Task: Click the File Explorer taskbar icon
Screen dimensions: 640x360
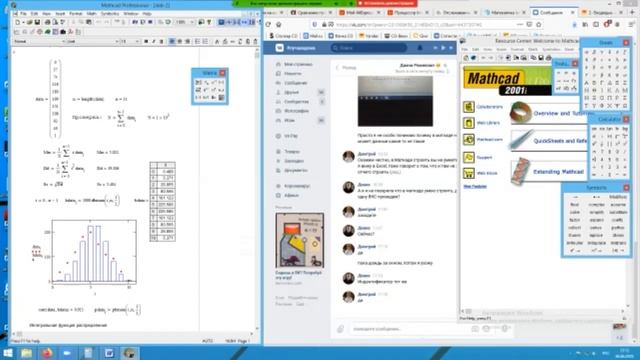Action: [x=27, y=353]
